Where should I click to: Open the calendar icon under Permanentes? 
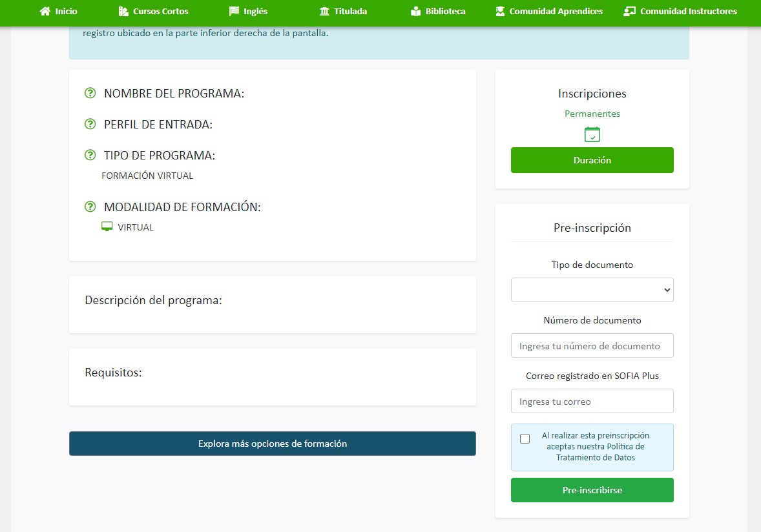tap(592, 134)
